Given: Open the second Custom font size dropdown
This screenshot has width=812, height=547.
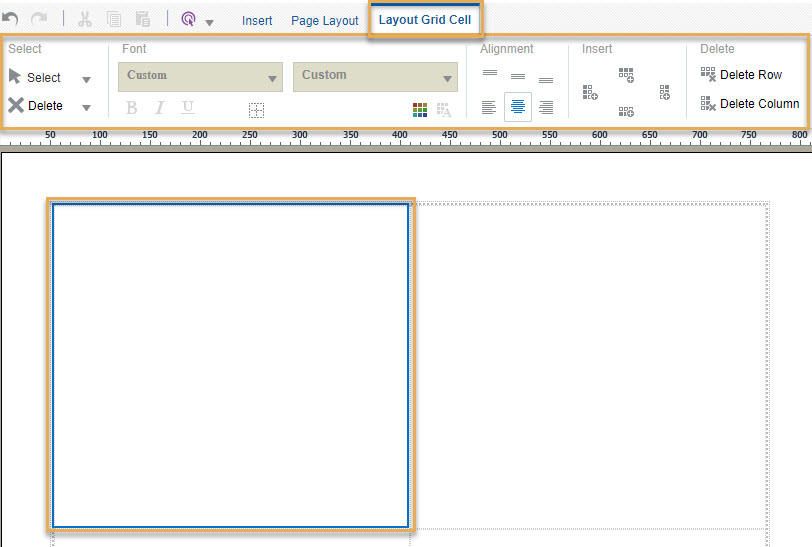Looking at the screenshot, I should click(x=375, y=77).
